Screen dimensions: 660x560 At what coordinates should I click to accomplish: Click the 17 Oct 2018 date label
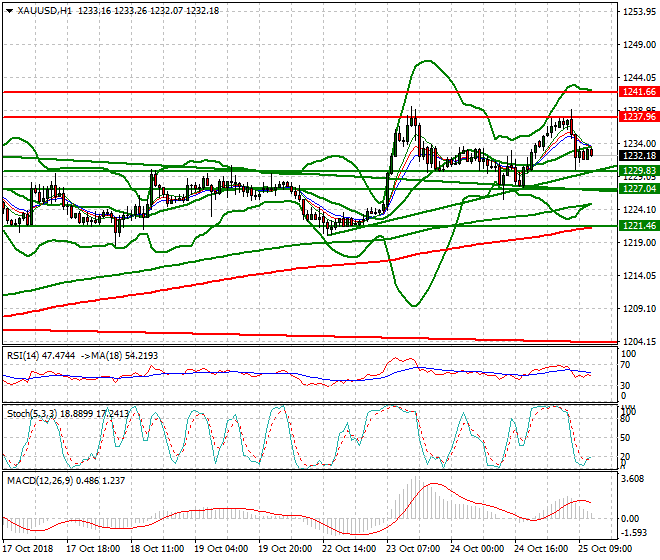point(28,549)
